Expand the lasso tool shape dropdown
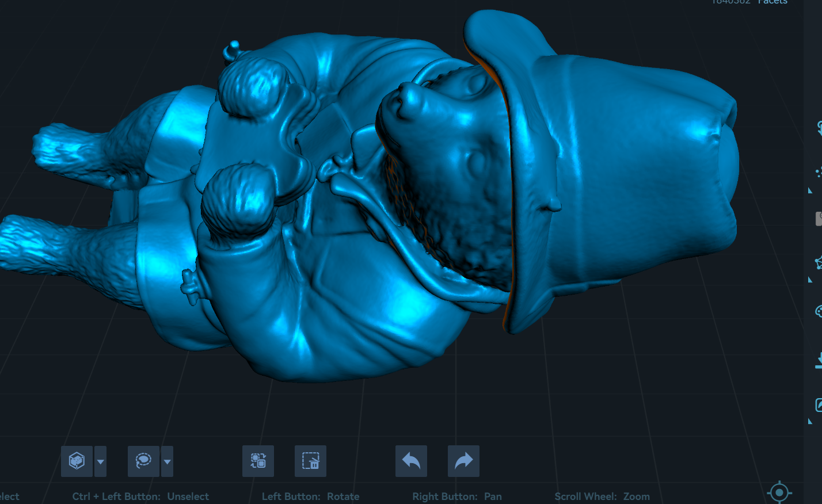 point(167,461)
